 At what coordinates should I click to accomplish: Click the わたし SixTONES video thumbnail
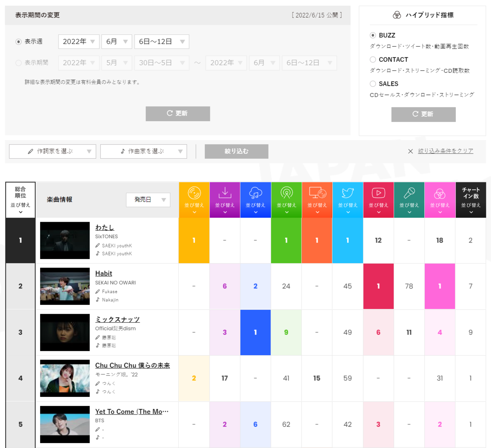(x=65, y=241)
